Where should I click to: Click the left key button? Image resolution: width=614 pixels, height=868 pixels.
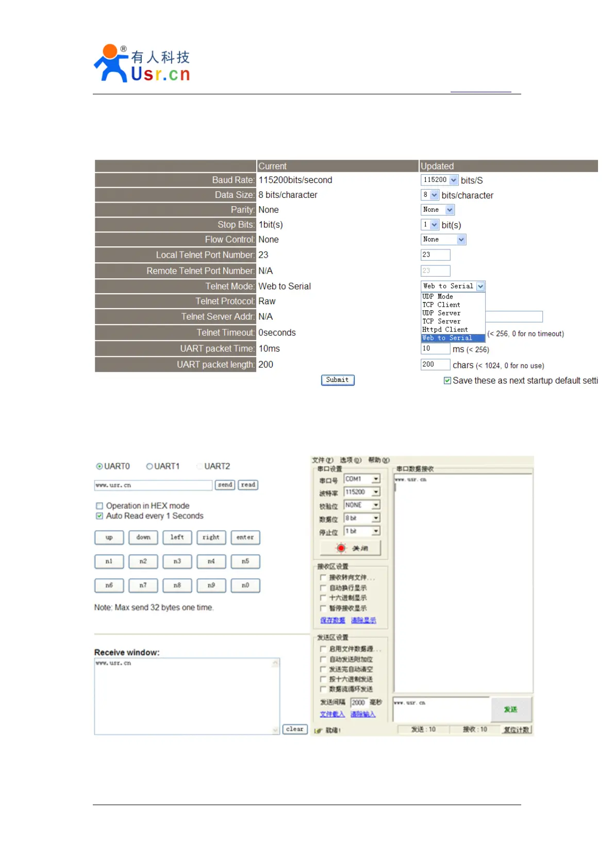point(177,538)
